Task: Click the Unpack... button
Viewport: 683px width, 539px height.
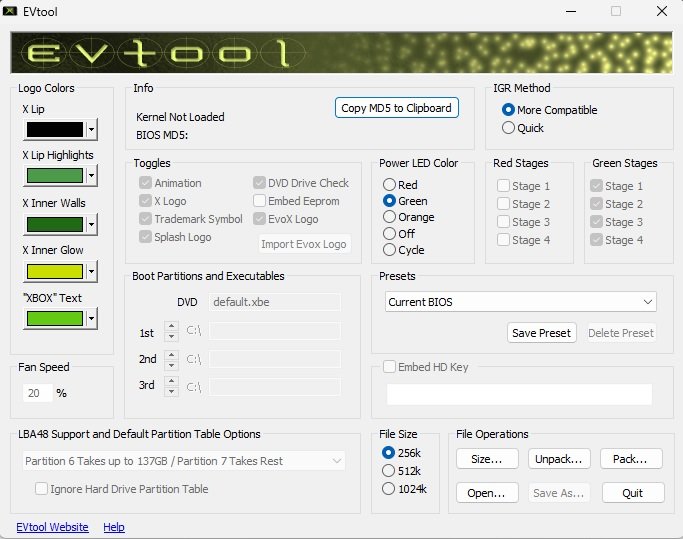Action: click(559, 459)
